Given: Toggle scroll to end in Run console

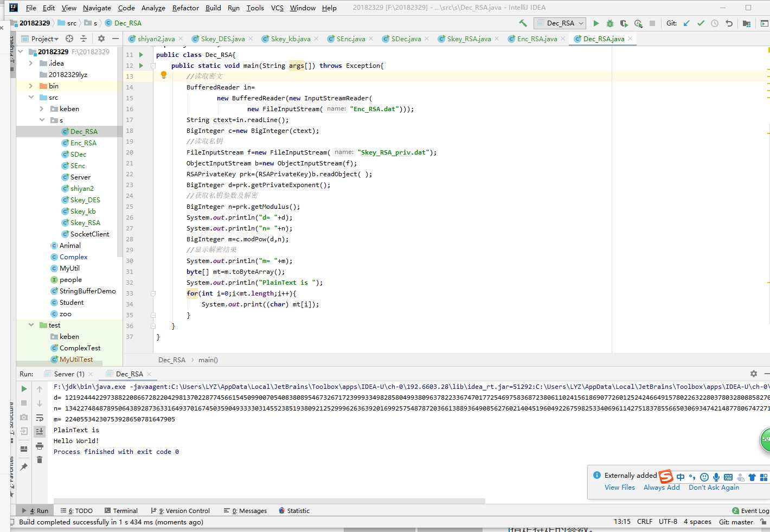Looking at the screenshot, I should click(x=40, y=431).
